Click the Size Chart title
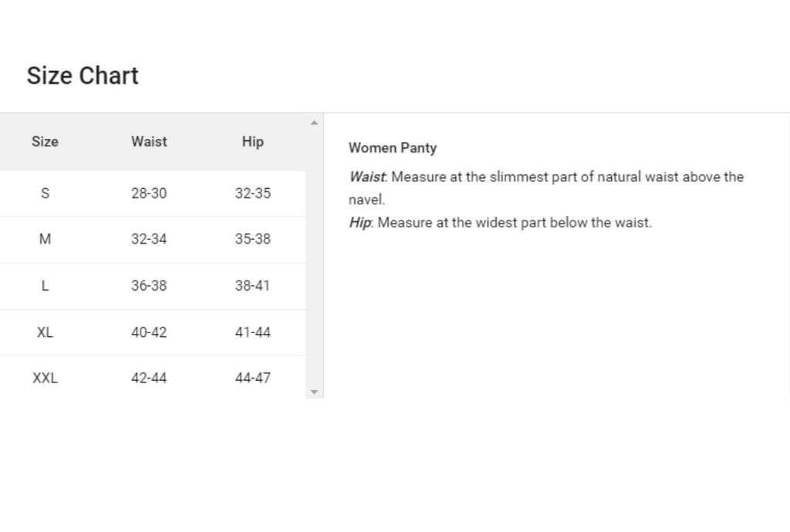Viewport: 790px width, 532px height. click(x=83, y=76)
